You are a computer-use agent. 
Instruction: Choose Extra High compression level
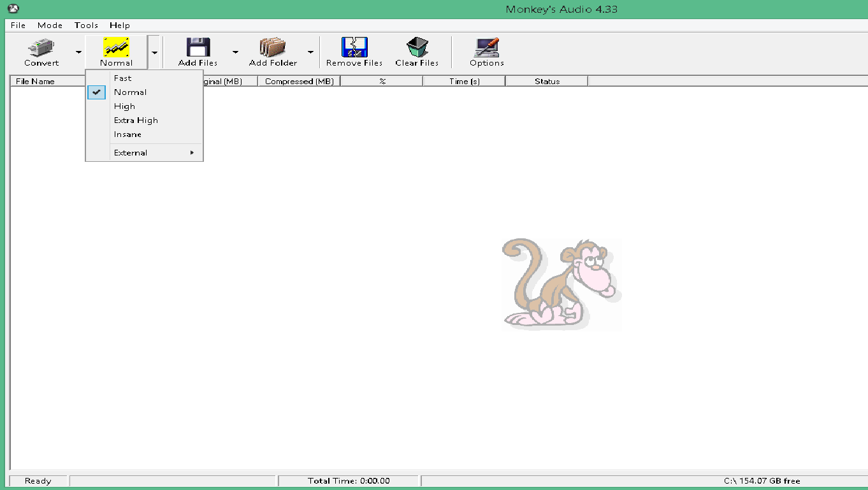(x=144, y=120)
